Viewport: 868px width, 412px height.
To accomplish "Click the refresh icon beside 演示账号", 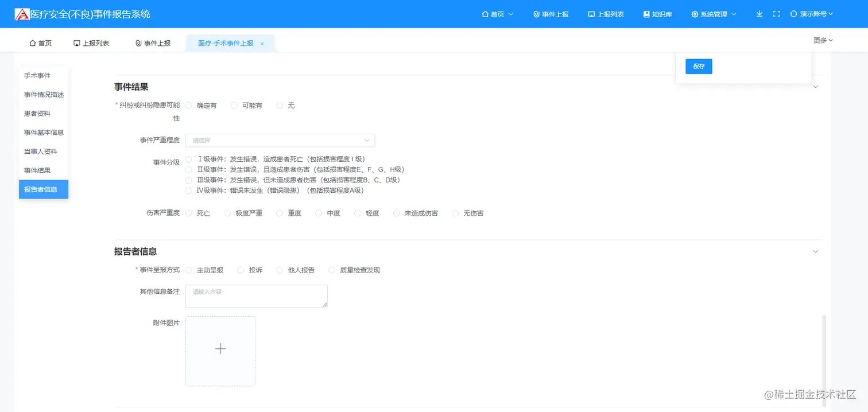I will [794, 14].
